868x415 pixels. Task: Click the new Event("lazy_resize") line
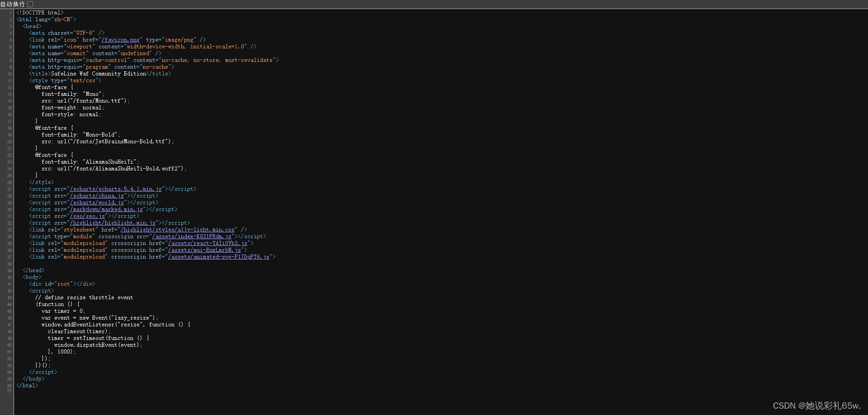(100, 318)
